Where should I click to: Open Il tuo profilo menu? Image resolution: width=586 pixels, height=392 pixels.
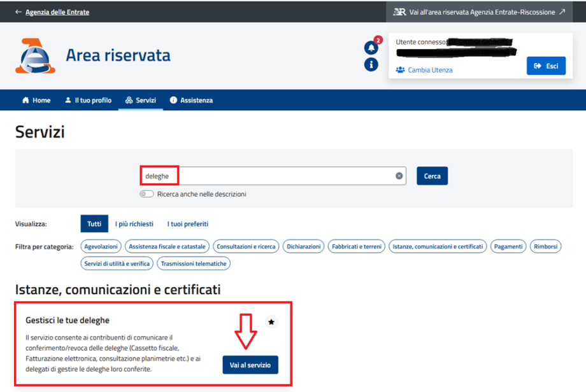(88, 101)
